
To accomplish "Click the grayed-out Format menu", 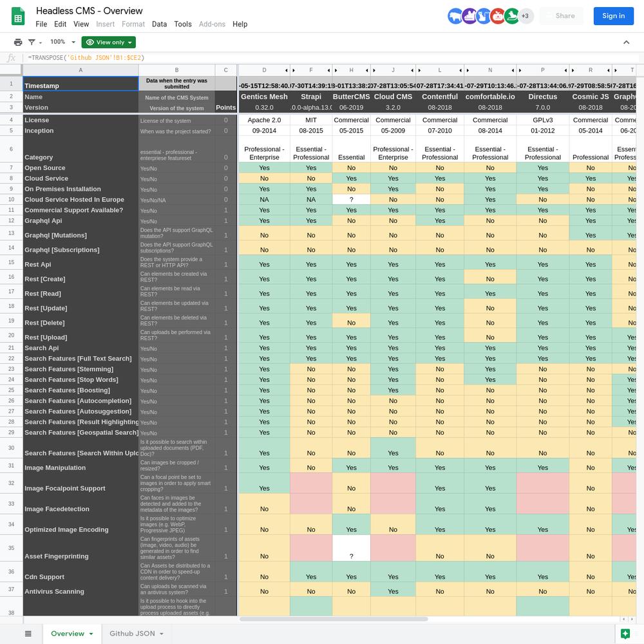I will [133, 24].
